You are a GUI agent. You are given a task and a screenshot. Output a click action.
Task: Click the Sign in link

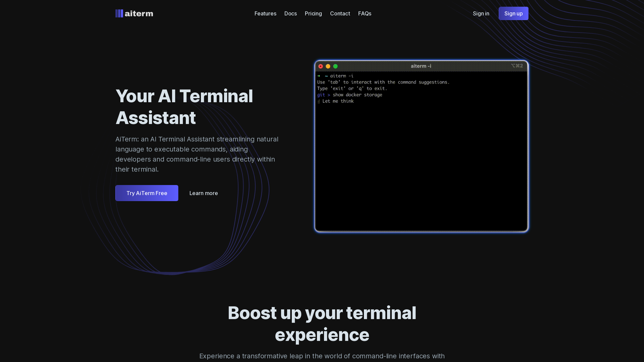coord(481,13)
